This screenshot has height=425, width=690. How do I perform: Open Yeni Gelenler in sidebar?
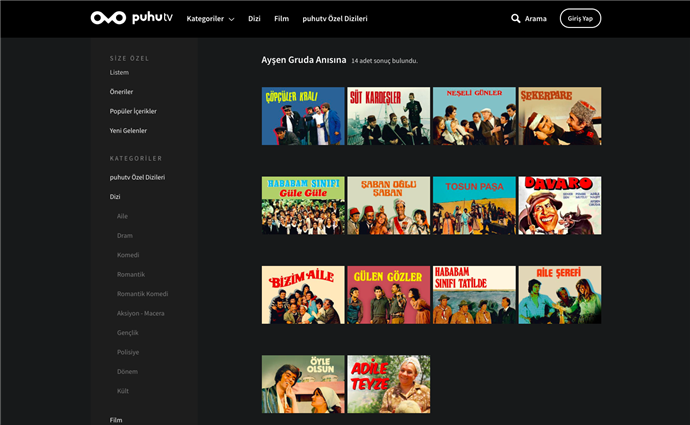coord(128,130)
